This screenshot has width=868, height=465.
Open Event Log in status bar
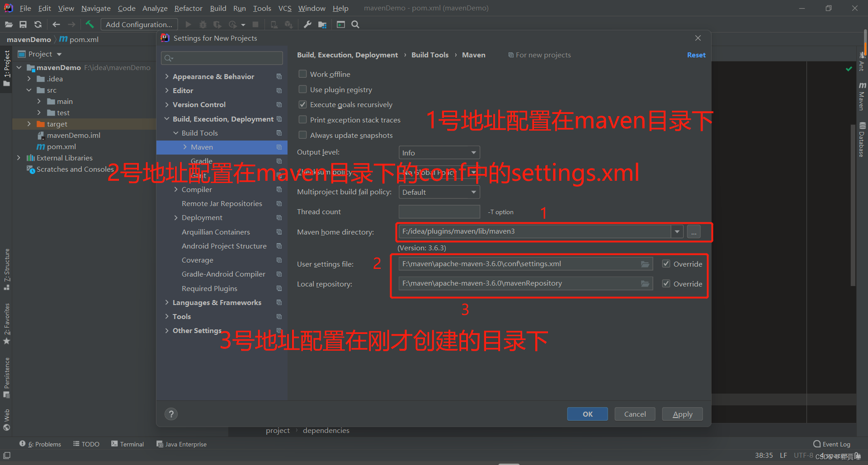832,444
